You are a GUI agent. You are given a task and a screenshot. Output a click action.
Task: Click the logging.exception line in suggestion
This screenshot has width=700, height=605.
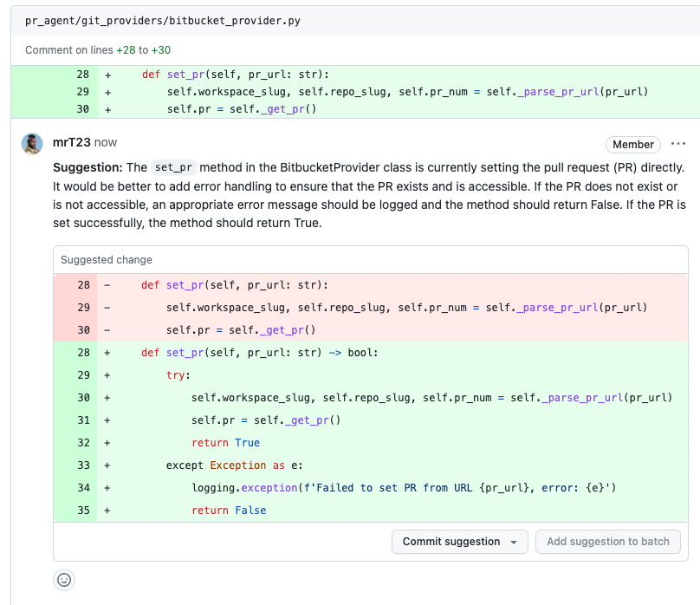point(403,488)
